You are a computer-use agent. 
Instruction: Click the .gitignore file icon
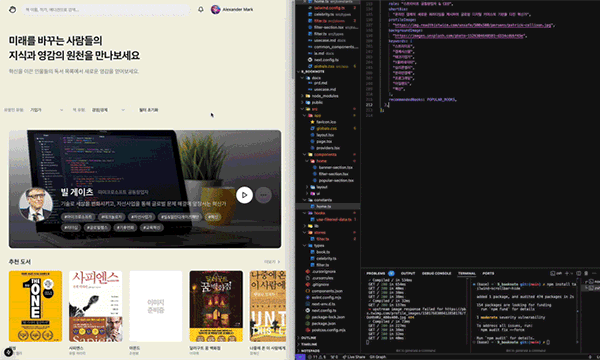coord(308,285)
